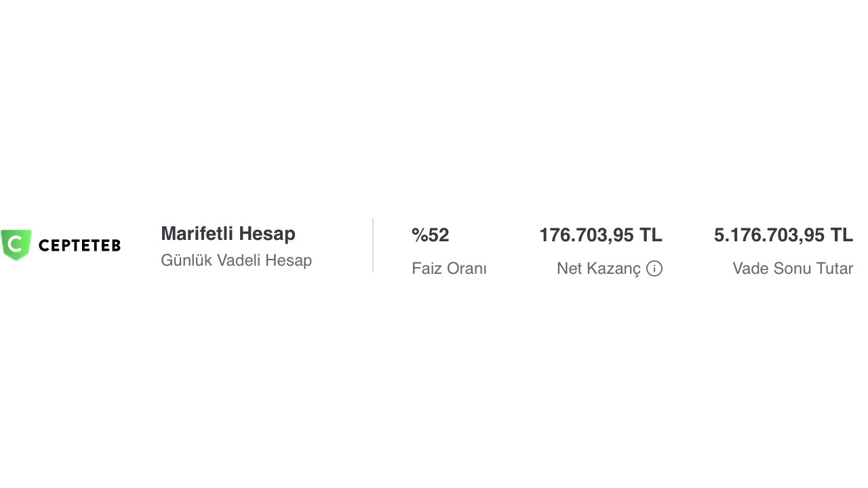868x488 pixels.
Task: Open the Marifetli Hesap title
Action: click(228, 234)
